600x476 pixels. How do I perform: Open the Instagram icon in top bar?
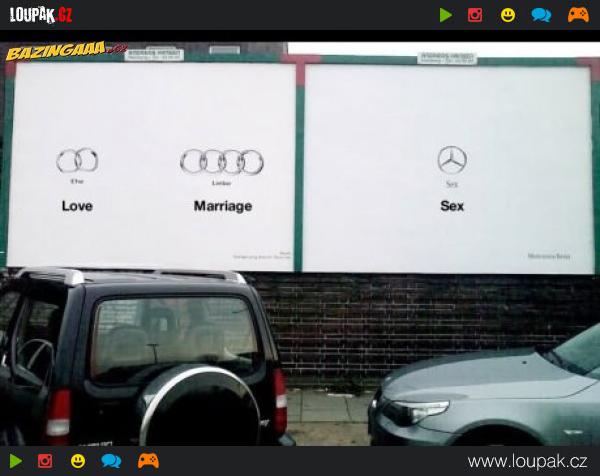(475, 15)
